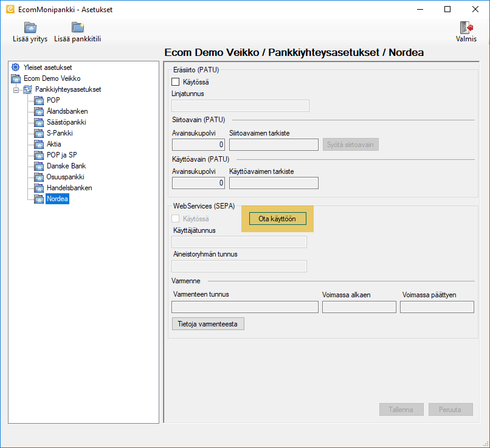Click the Syötä siirtoavain button
This screenshot has width=490, height=448.
(350, 145)
